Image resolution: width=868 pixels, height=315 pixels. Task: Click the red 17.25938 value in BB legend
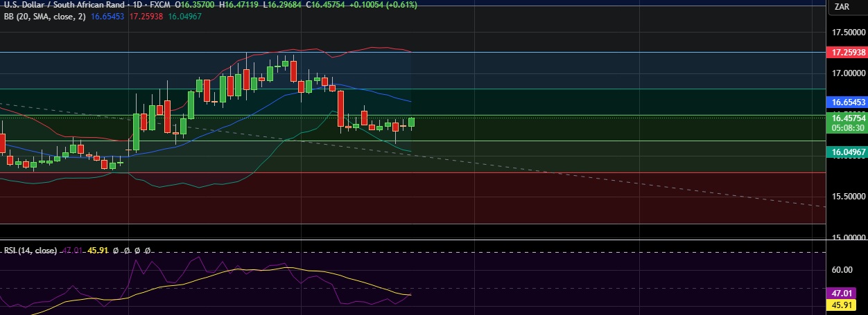[147, 16]
